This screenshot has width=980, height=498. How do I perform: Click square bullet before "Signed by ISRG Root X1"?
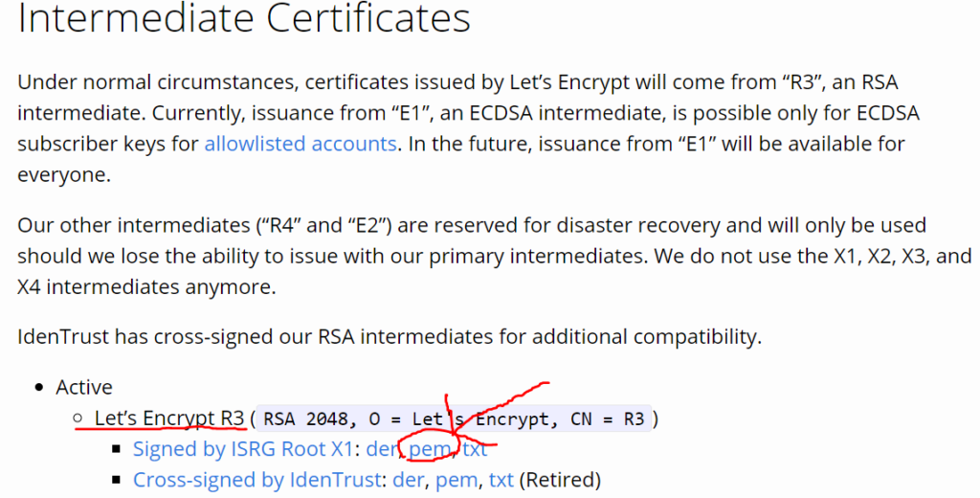point(117,449)
